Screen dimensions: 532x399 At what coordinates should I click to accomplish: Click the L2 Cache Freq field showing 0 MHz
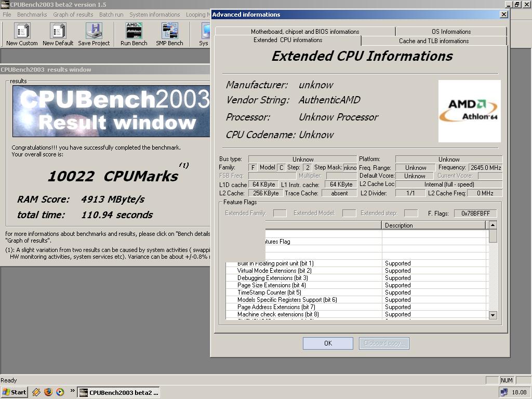(x=485, y=193)
